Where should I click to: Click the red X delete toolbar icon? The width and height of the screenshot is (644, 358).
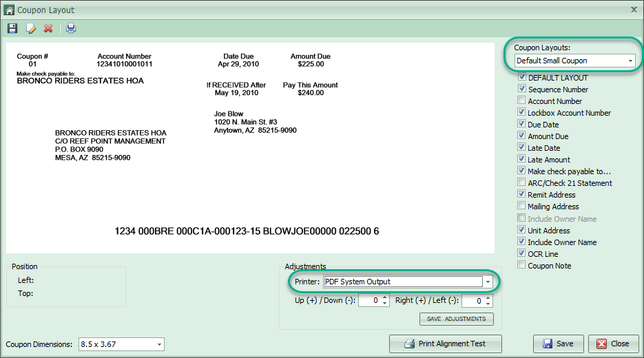point(48,28)
